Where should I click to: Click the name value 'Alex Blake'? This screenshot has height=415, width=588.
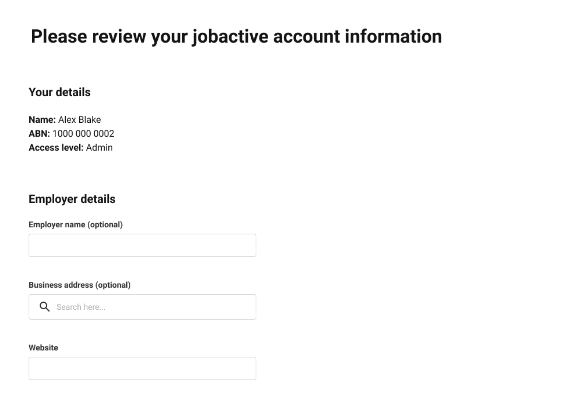click(x=80, y=120)
